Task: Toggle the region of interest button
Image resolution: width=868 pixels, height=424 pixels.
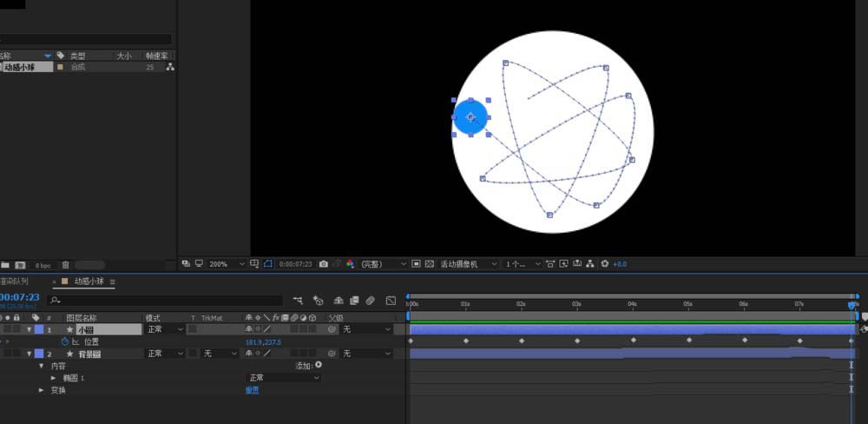Action: pos(416,264)
